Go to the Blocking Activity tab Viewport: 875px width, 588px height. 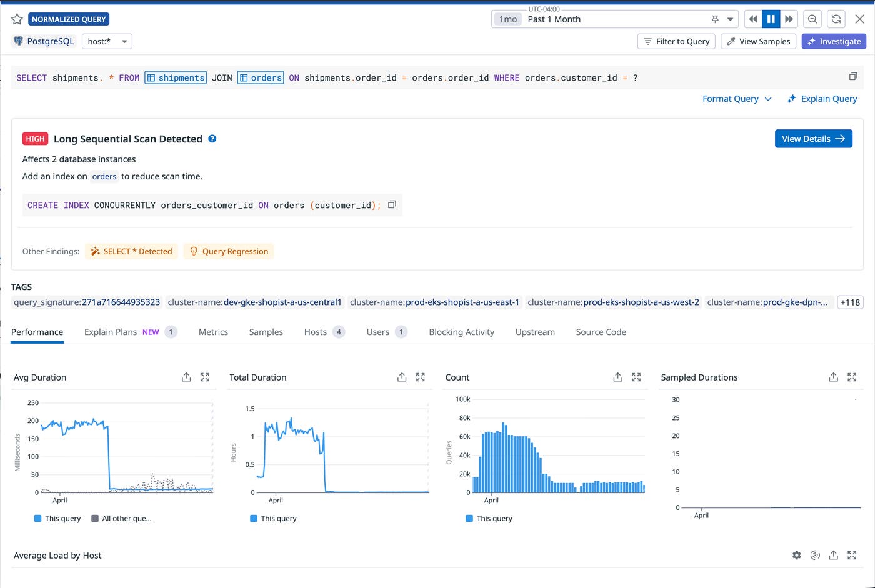[462, 332]
